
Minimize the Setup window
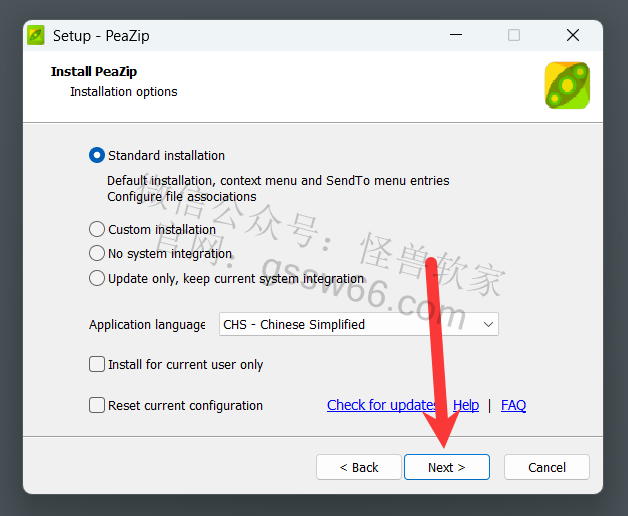click(456, 35)
